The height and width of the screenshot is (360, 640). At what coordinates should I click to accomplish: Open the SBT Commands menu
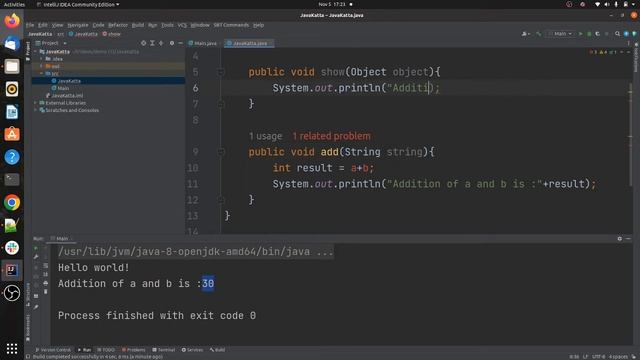[x=231, y=25]
